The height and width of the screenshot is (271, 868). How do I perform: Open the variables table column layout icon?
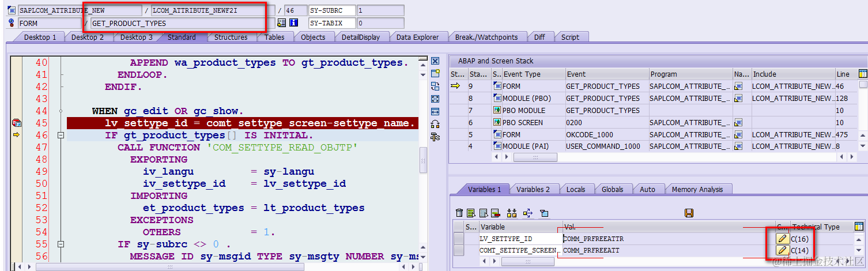859,227
